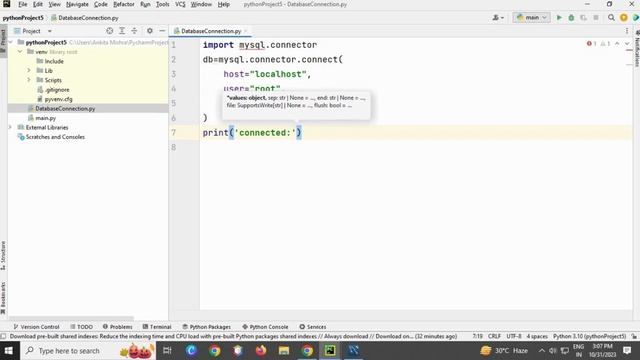Click the Windows taskbar search box
640x360 pixels.
[x=88, y=351]
